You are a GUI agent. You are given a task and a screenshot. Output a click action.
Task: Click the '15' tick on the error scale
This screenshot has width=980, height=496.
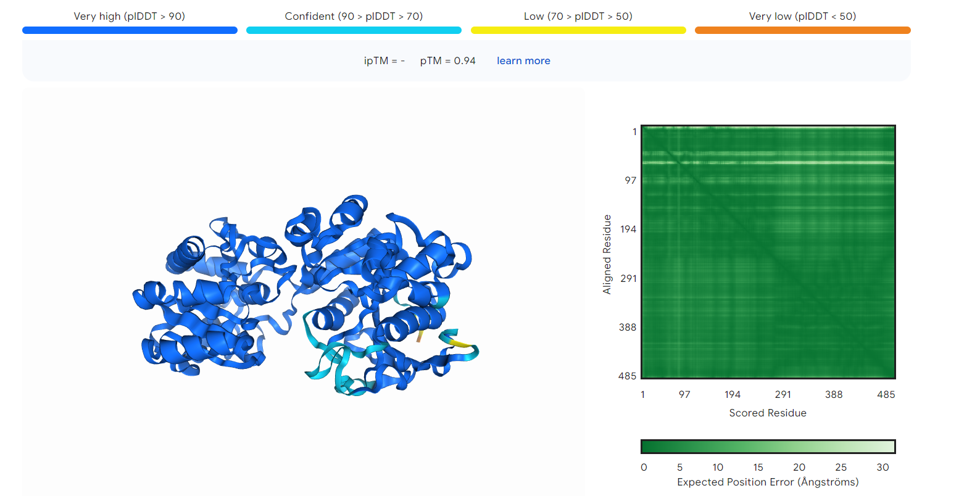coord(758,467)
